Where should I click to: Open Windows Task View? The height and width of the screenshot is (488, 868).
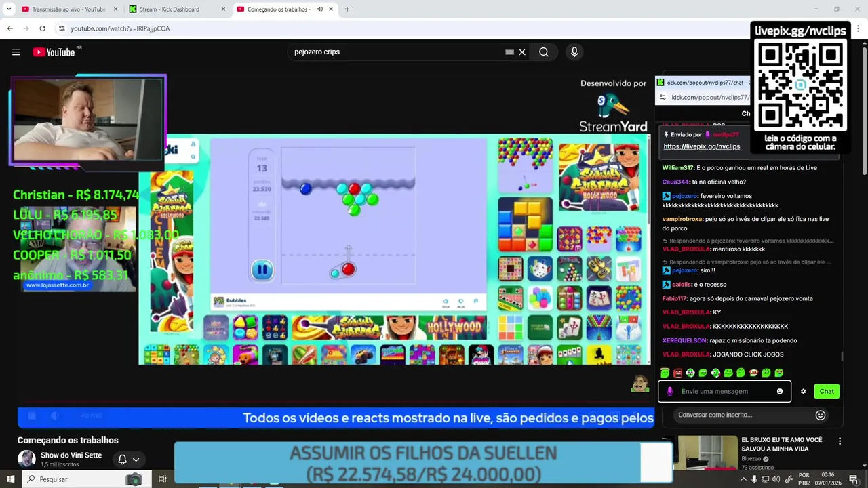tap(162, 479)
